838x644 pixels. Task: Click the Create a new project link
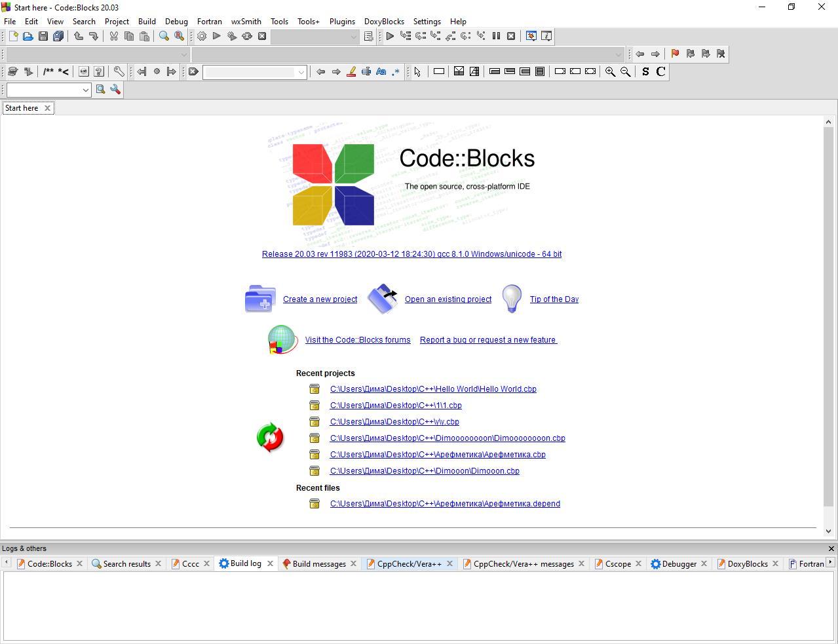(x=320, y=299)
